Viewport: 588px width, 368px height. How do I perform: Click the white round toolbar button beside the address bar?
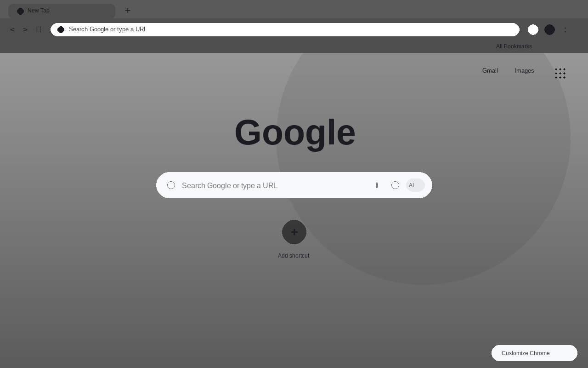(x=533, y=30)
